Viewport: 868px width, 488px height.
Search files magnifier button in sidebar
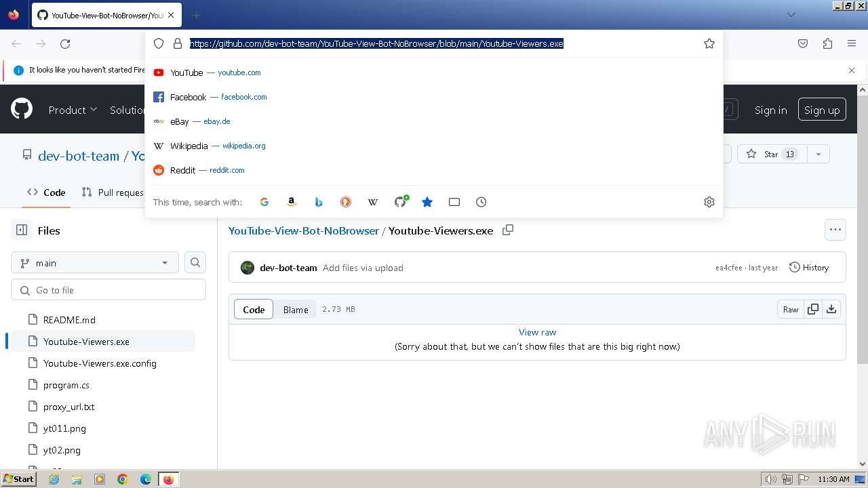pyautogui.click(x=195, y=263)
